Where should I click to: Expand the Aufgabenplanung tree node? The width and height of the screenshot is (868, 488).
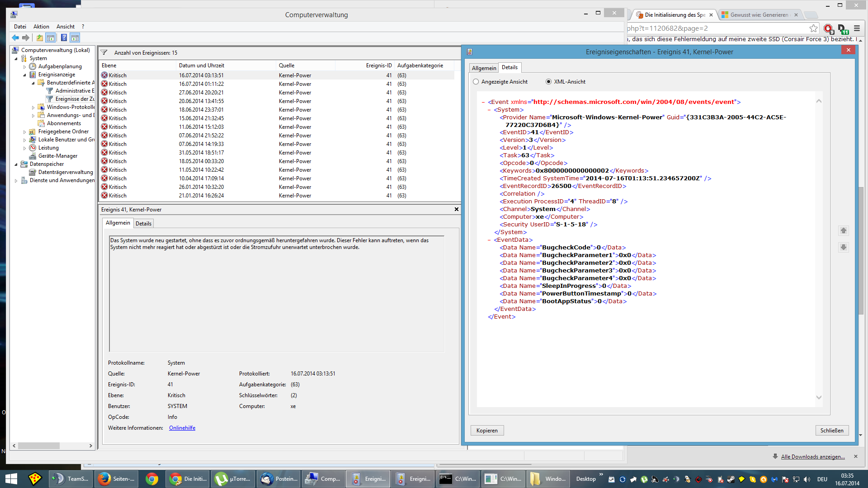pyautogui.click(x=25, y=67)
